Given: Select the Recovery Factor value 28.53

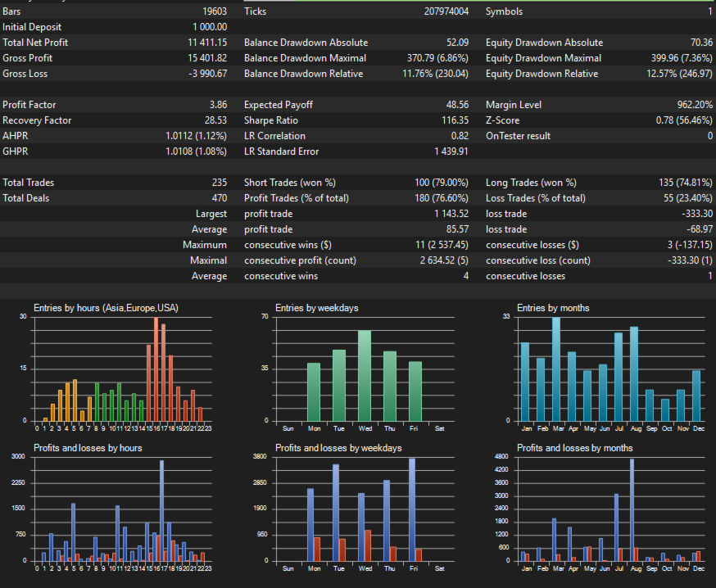Looking at the screenshot, I should [x=215, y=120].
